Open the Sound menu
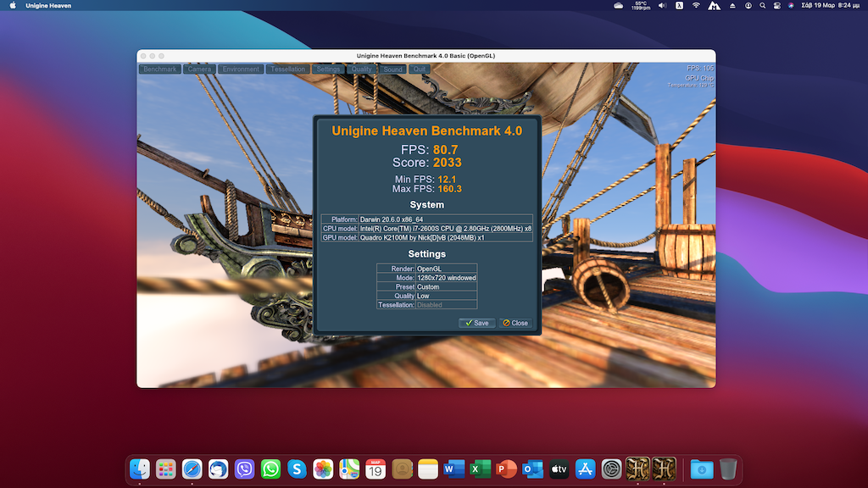The width and height of the screenshot is (868, 488). click(x=393, y=69)
